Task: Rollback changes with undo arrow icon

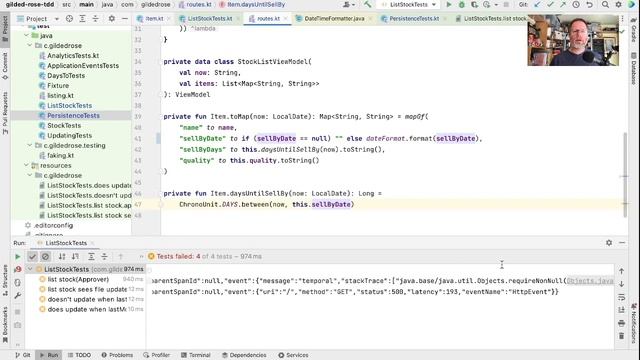Action: pos(589,4)
